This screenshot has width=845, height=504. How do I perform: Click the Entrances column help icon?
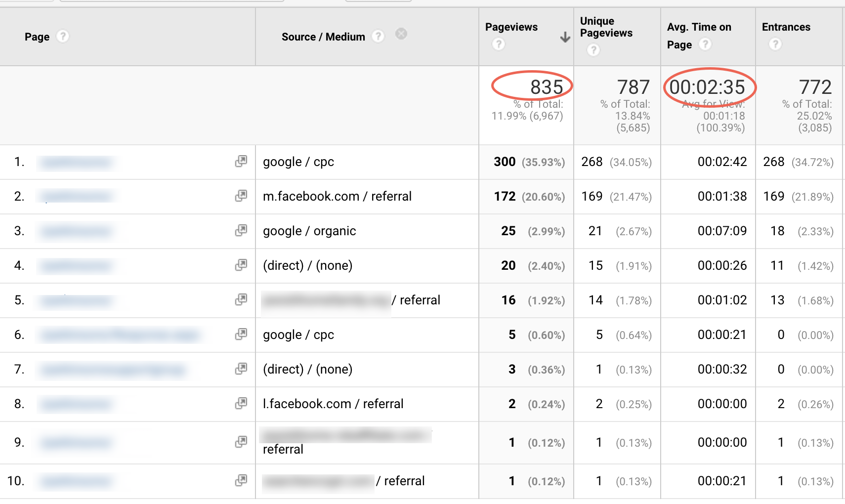[775, 44]
